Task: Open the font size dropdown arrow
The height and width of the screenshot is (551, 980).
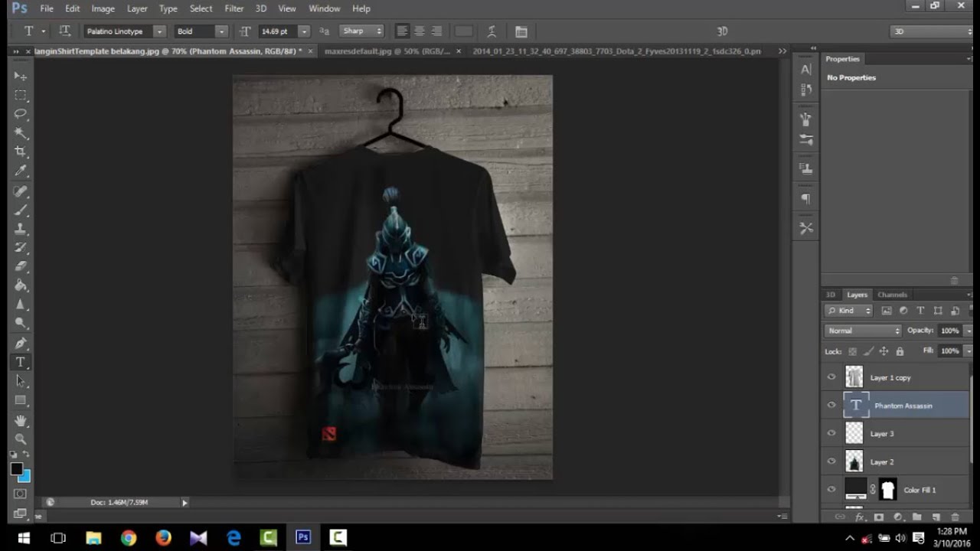Action: [x=304, y=31]
